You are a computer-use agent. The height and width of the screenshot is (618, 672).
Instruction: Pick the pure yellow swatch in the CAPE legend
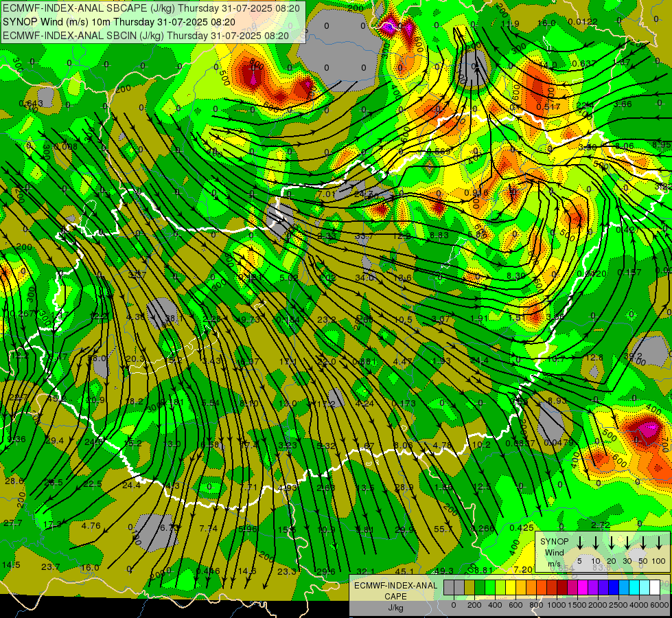tap(511, 588)
